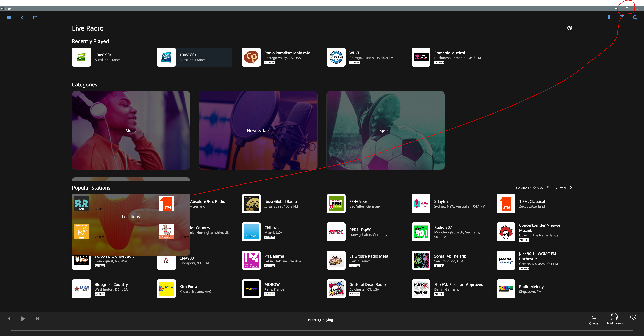Click the Radio Melody station name
Viewport: 644px width, 336px height.
(x=531, y=287)
